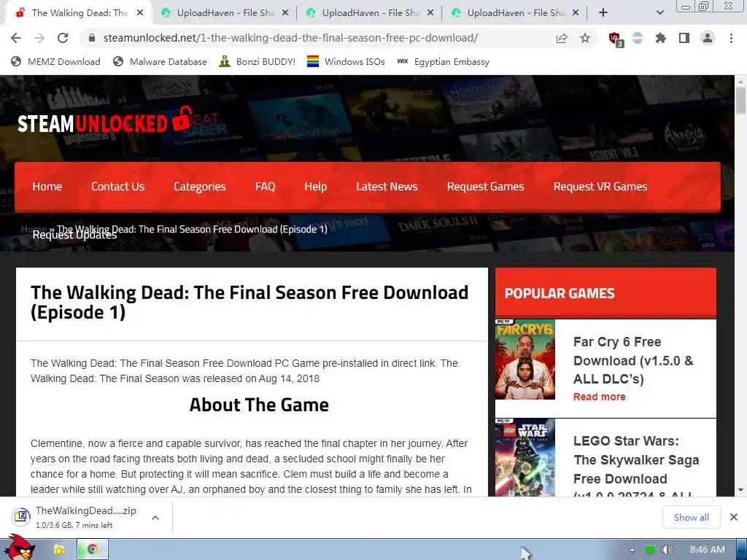Open the Chrome profile avatar
The image size is (747, 560).
(x=708, y=38)
